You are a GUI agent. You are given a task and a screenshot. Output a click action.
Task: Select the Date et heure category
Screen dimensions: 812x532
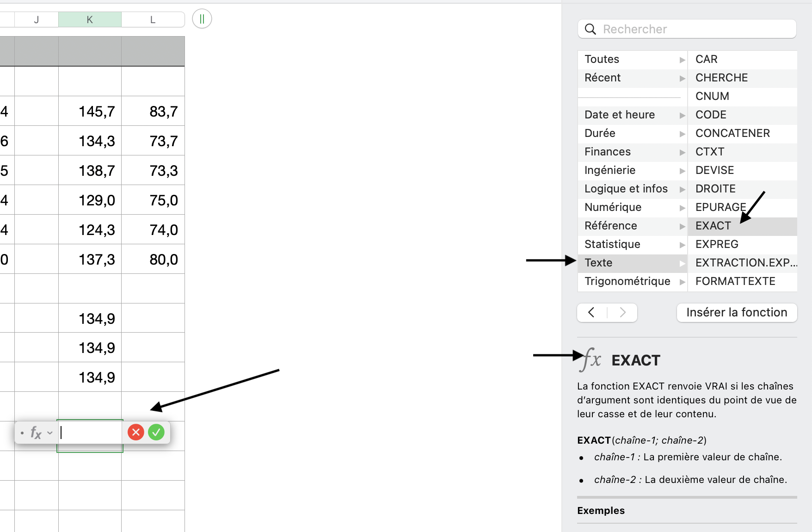pyautogui.click(x=619, y=115)
